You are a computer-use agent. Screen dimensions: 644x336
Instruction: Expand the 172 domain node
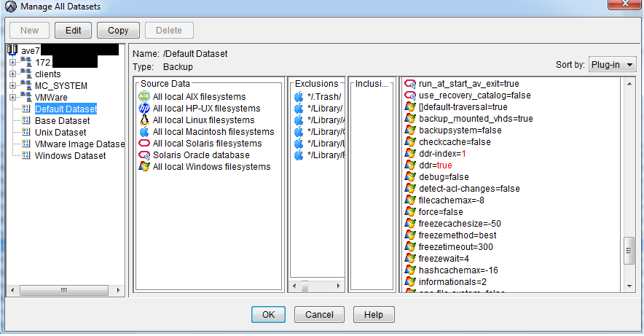tap(12, 63)
